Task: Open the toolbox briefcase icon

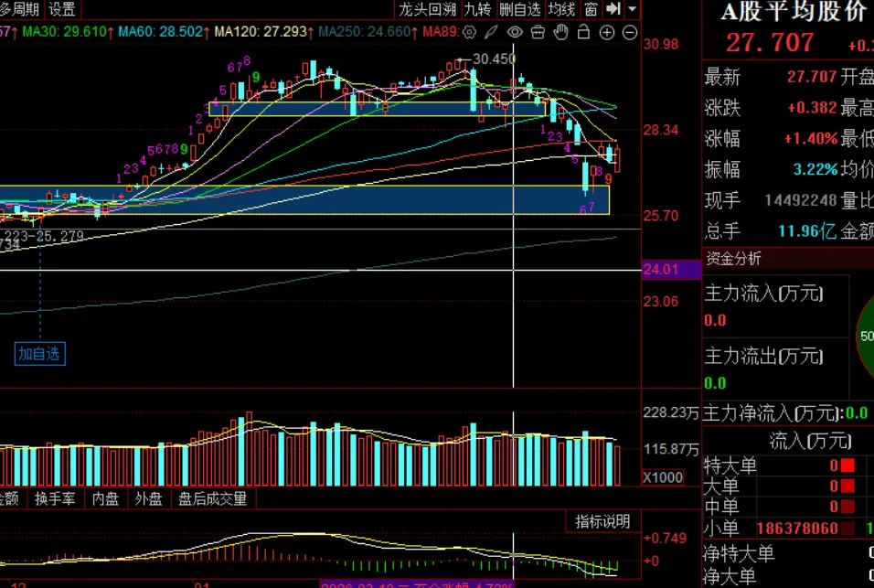Action: point(538,32)
